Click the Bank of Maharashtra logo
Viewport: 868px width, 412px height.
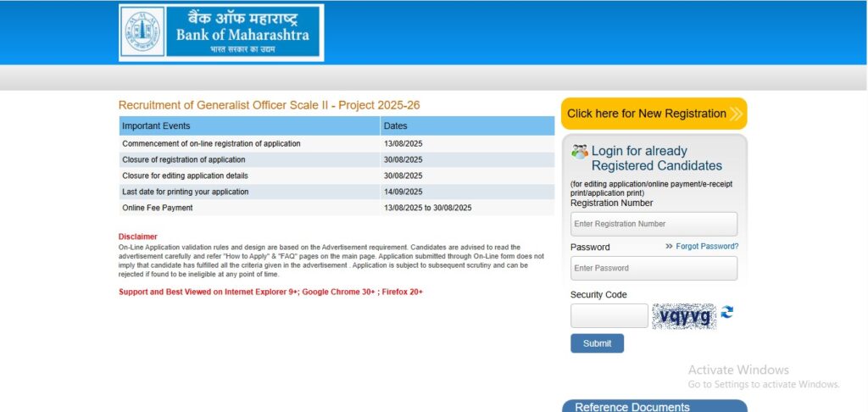pyautogui.click(x=221, y=33)
